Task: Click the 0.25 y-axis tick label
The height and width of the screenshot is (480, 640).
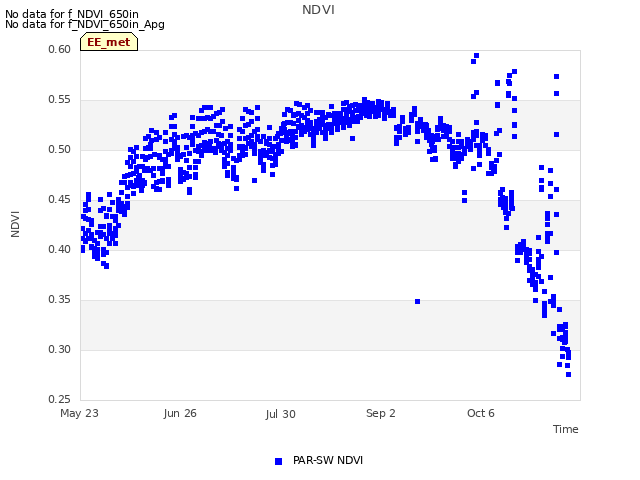Action: (60, 399)
